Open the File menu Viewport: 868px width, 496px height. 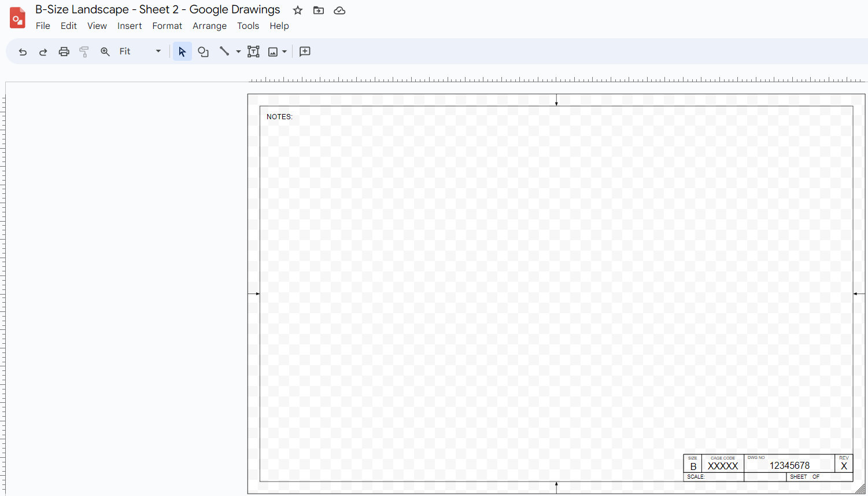click(43, 26)
